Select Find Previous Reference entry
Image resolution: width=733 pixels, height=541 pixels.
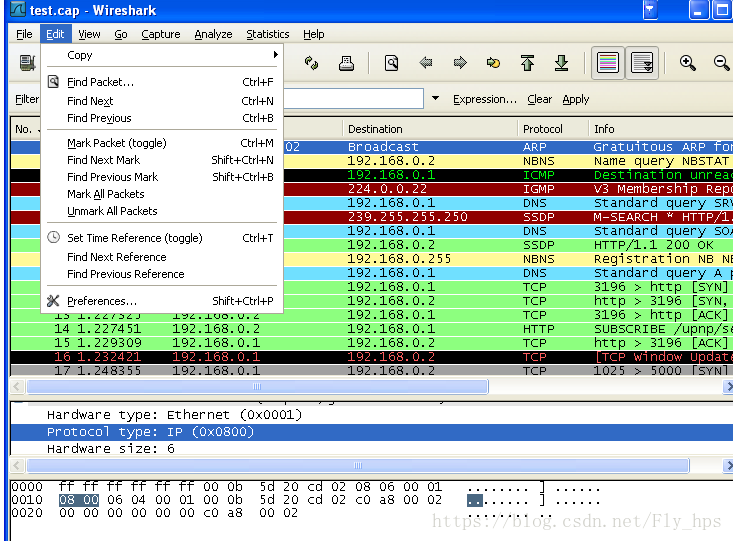coord(162,274)
